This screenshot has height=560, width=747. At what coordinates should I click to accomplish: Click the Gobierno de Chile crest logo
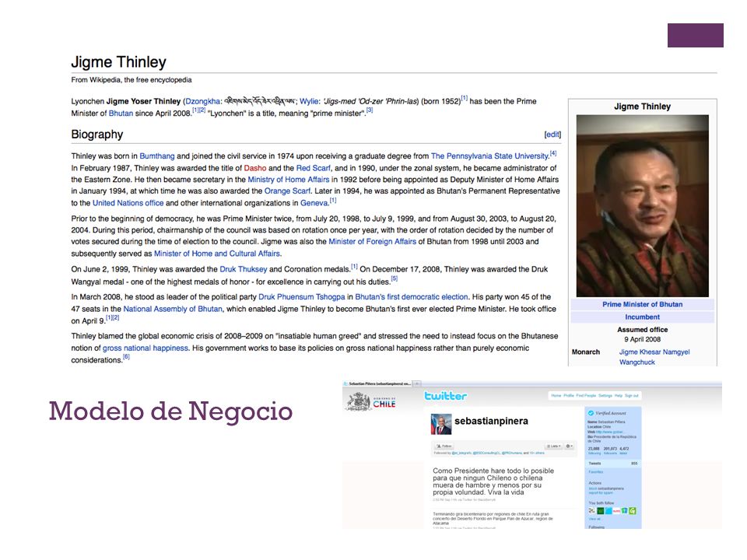click(359, 401)
